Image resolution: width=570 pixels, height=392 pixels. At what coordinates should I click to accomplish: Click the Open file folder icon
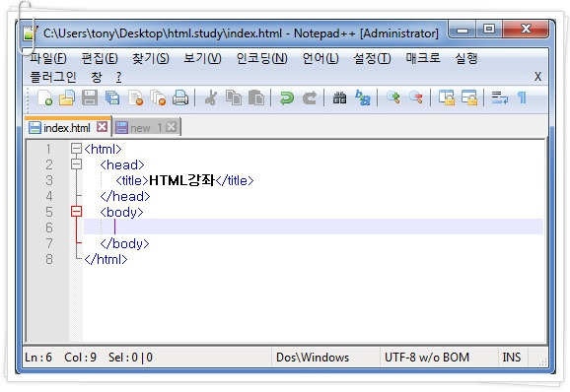coord(67,98)
